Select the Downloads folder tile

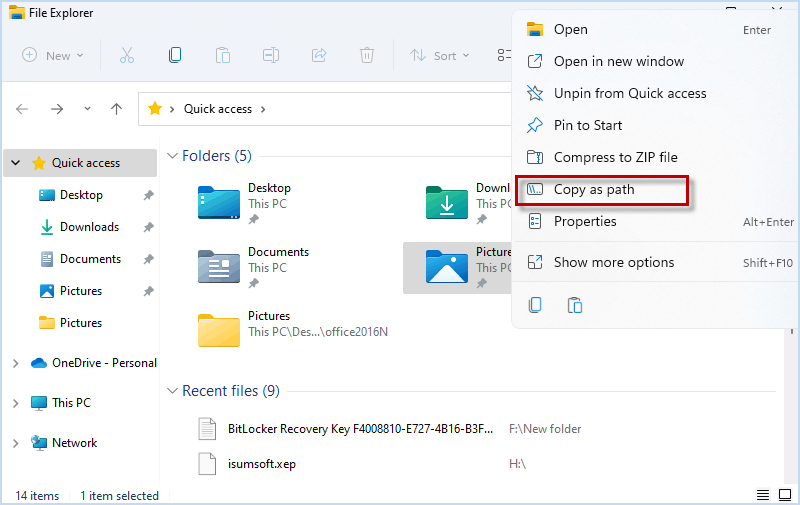click(467, 203)
